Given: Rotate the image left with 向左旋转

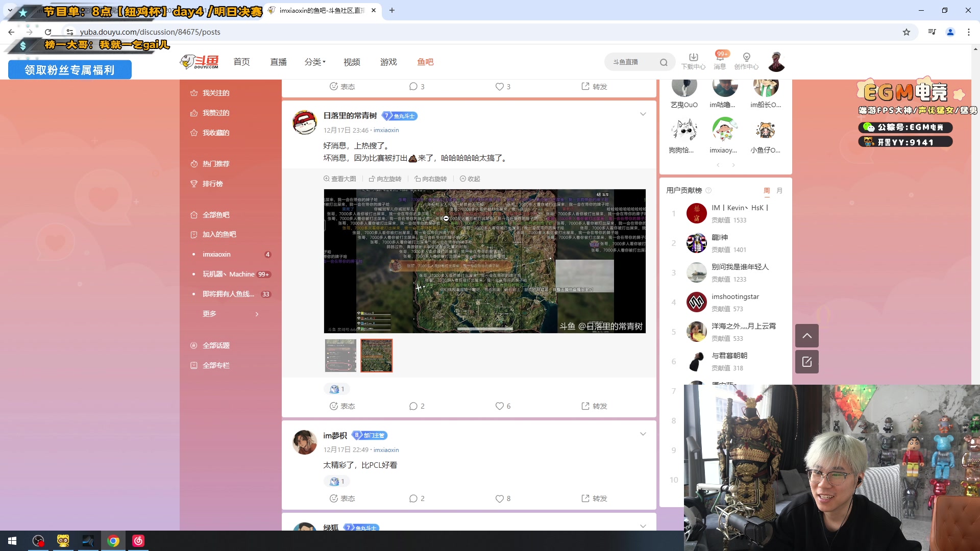Looking at the screenshot, I should [x=385, y=179].
